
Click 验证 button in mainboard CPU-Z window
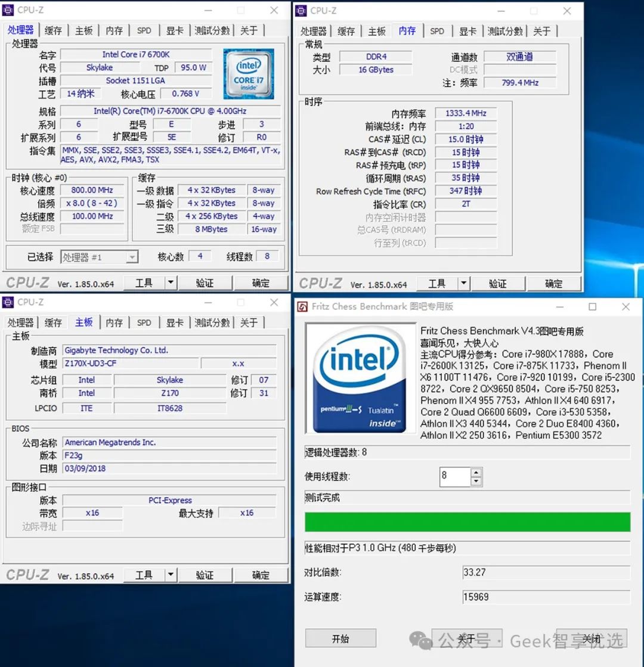click(x=205, y=575)
